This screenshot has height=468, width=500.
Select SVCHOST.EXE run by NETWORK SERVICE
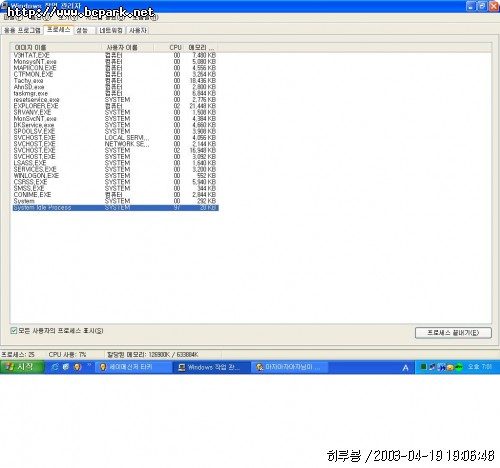[x=115, y=144]
